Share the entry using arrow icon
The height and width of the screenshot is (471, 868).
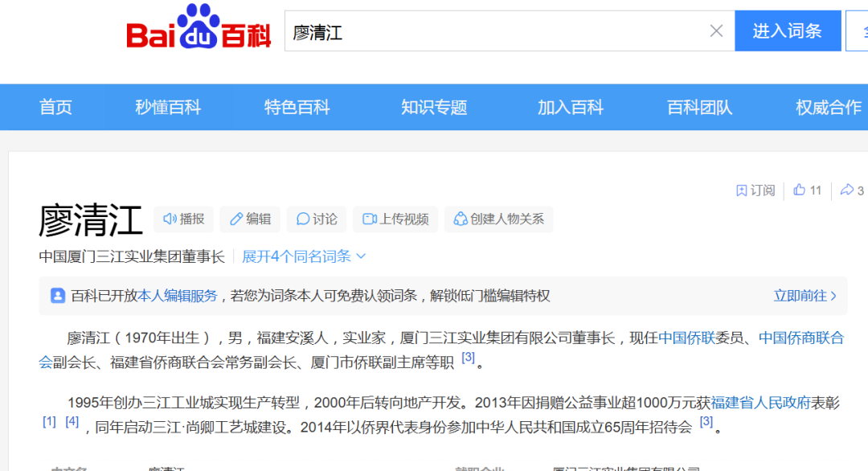851,190
